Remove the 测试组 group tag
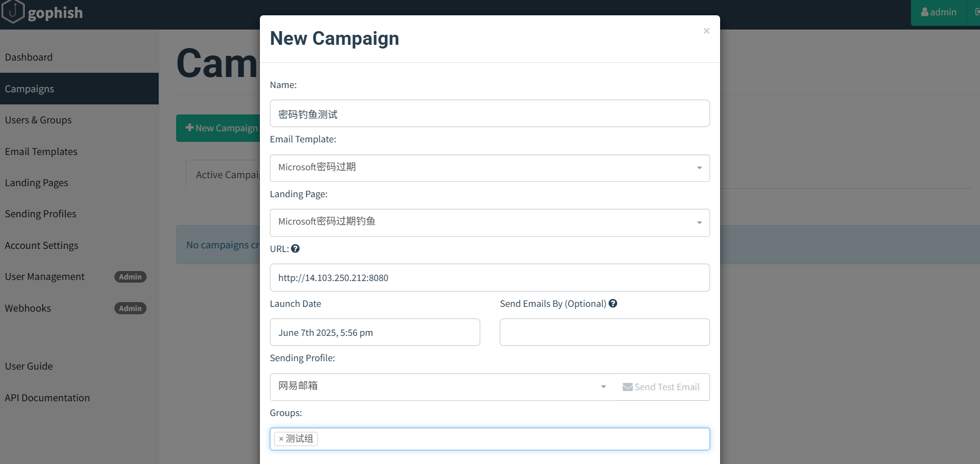Viewport: 980px width, 464px height. point(282,439)
